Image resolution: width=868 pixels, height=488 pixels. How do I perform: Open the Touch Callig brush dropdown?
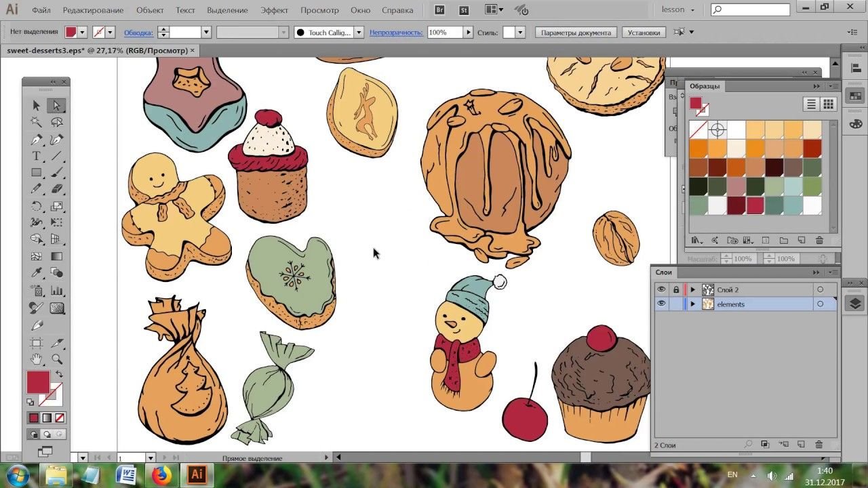(x=359, y=33)
